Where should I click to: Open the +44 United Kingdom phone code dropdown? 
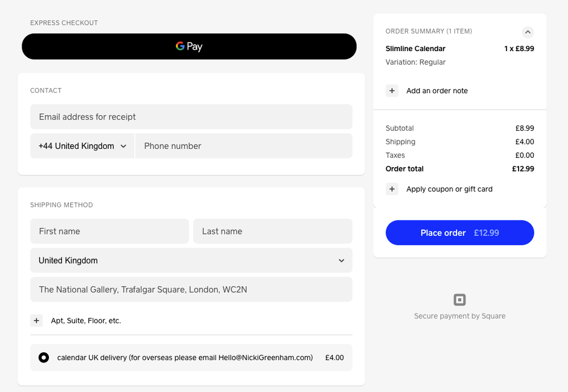click(x=82, y=146)
